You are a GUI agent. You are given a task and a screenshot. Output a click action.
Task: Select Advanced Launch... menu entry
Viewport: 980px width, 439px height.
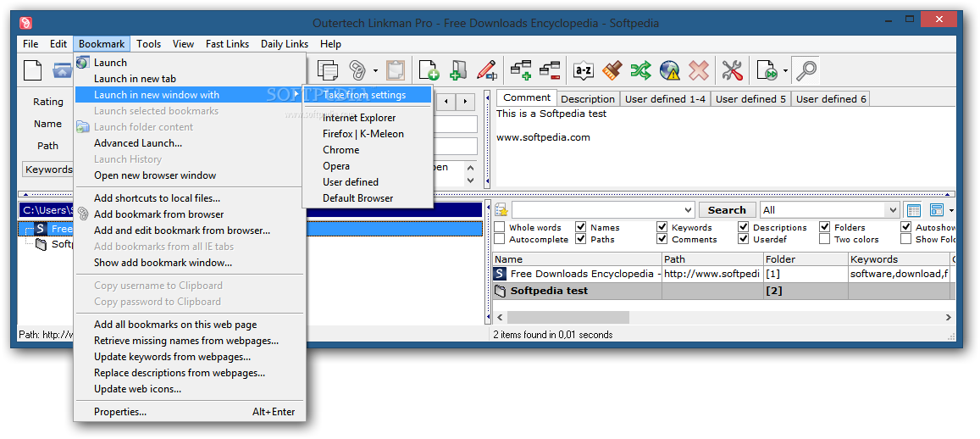(x=190, y=143)
